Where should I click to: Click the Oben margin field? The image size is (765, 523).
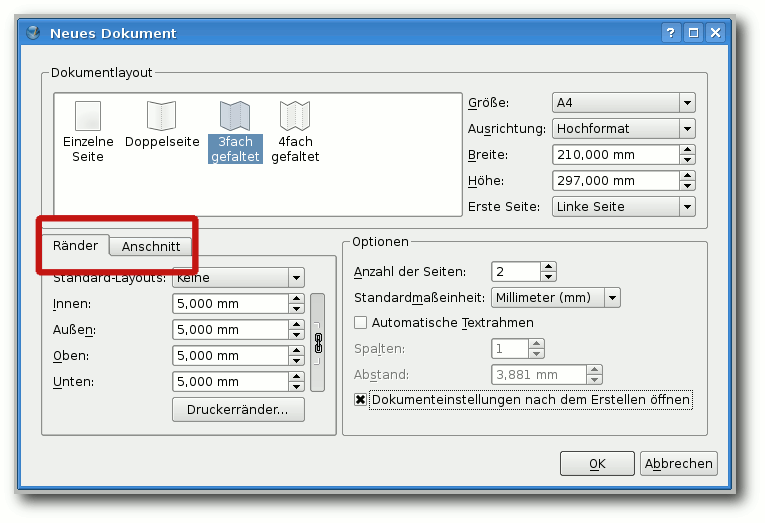coord(230,356)
